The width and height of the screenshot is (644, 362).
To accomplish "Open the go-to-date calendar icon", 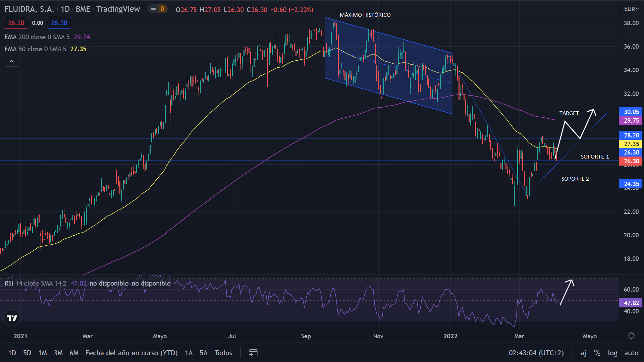I will [253, 353].
